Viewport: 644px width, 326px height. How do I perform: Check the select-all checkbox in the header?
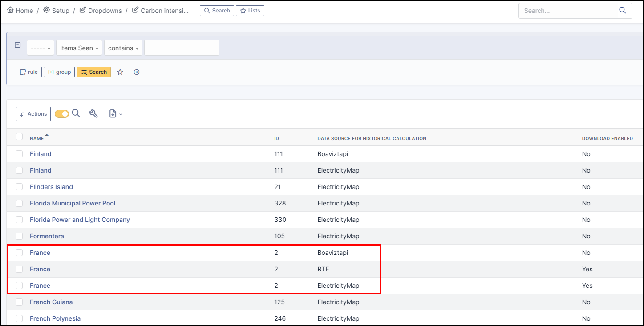(x=19, y=137)
